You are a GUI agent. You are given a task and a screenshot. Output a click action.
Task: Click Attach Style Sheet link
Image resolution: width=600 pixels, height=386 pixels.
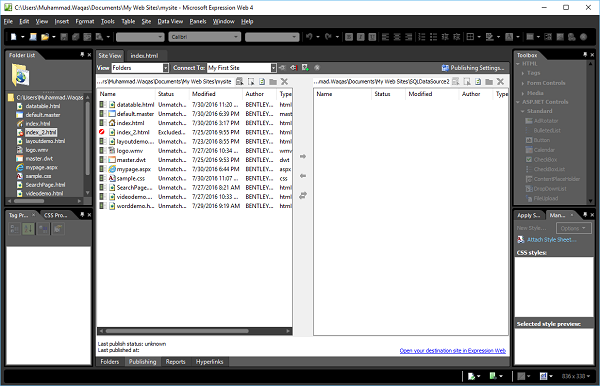coord(552,239)
